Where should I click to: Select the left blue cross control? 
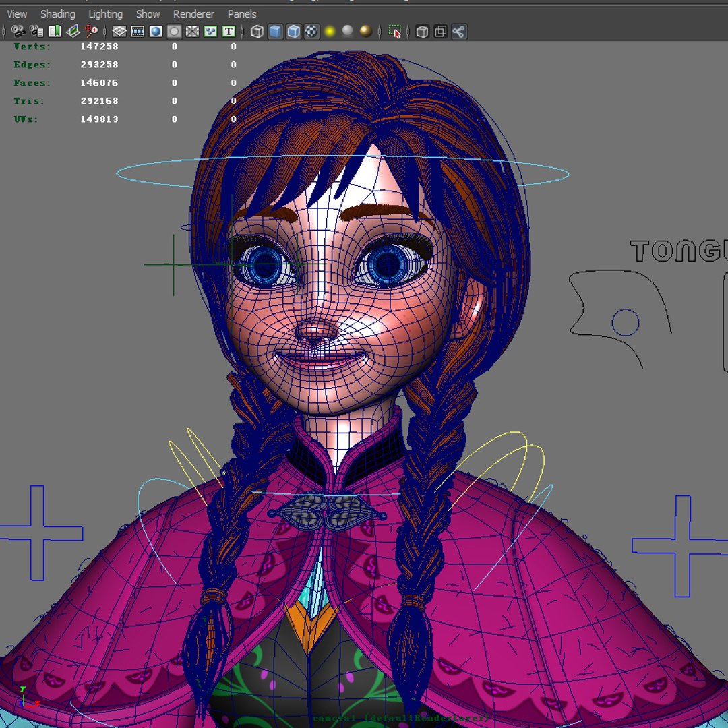(37, 533)
